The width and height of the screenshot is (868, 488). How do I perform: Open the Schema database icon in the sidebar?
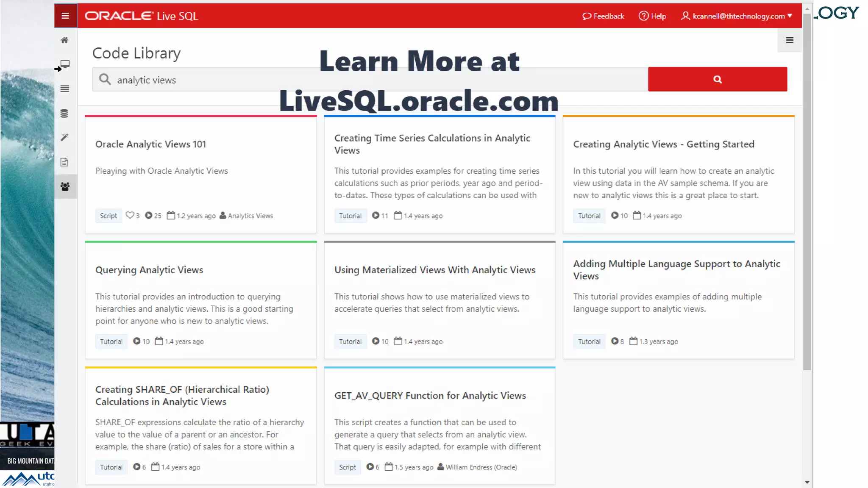click(64, 113)
